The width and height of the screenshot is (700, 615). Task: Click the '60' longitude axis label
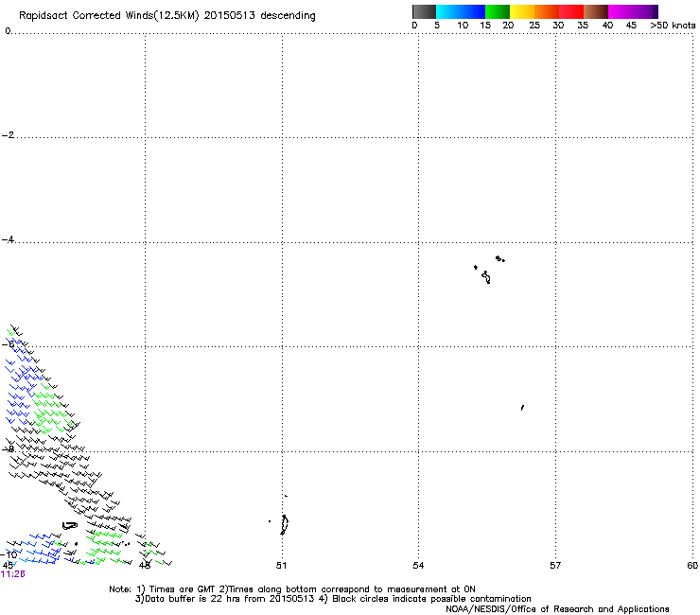[692, 566]
